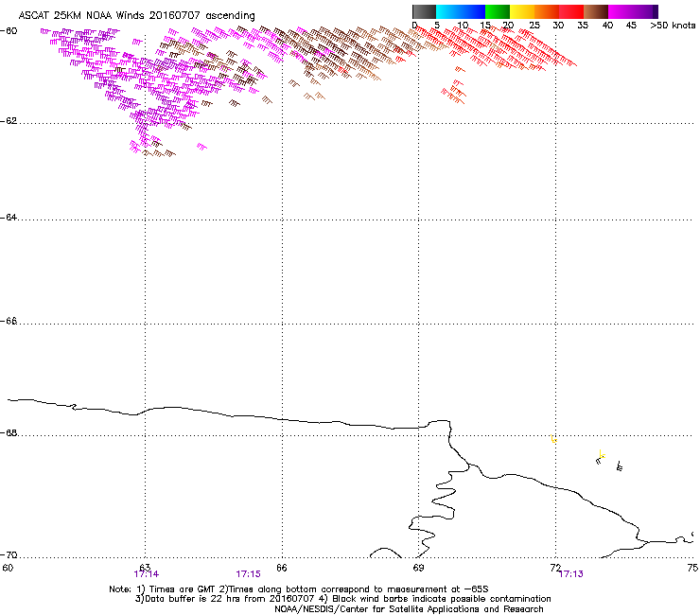700x615 pixels.
Task: Pick the orange 25-30 knots legend segment
Action: 547,11
